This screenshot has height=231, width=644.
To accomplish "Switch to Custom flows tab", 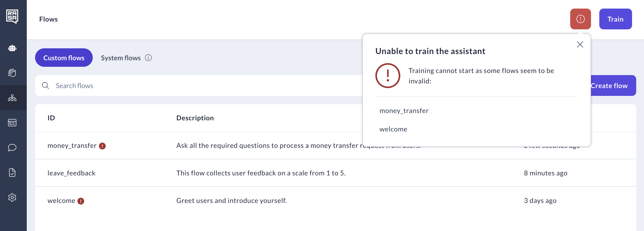I will tap(64, 58).
